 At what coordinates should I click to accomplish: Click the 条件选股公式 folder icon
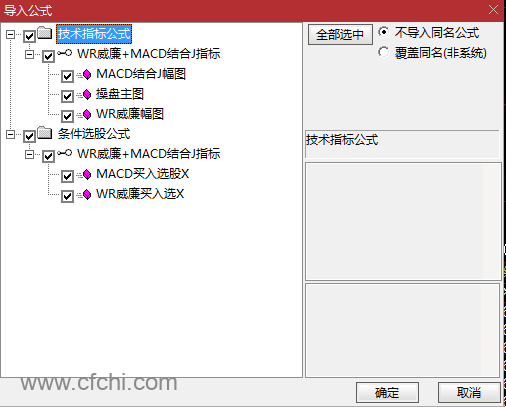[x=45, y=133]
